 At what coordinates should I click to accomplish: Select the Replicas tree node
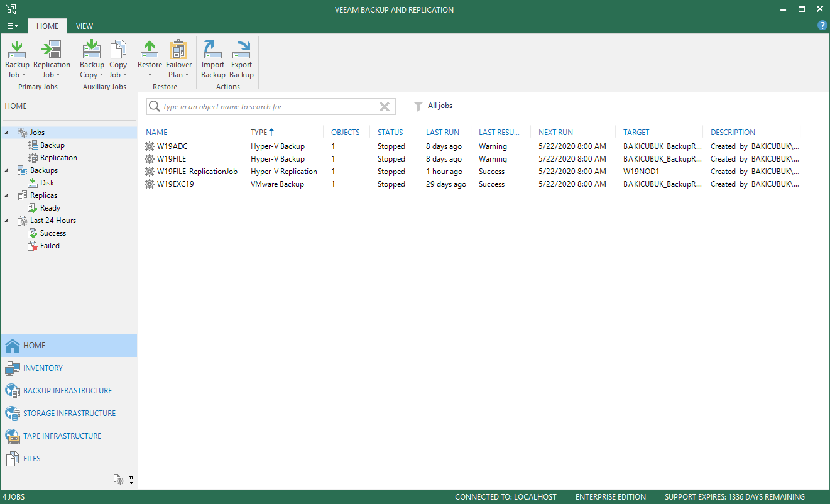coord(43,195)
